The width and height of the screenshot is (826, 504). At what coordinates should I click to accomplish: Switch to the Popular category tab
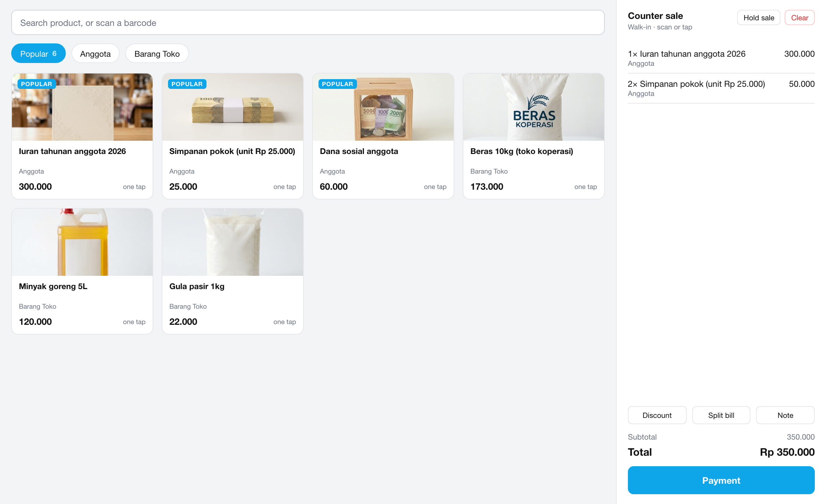click(38, 54)
